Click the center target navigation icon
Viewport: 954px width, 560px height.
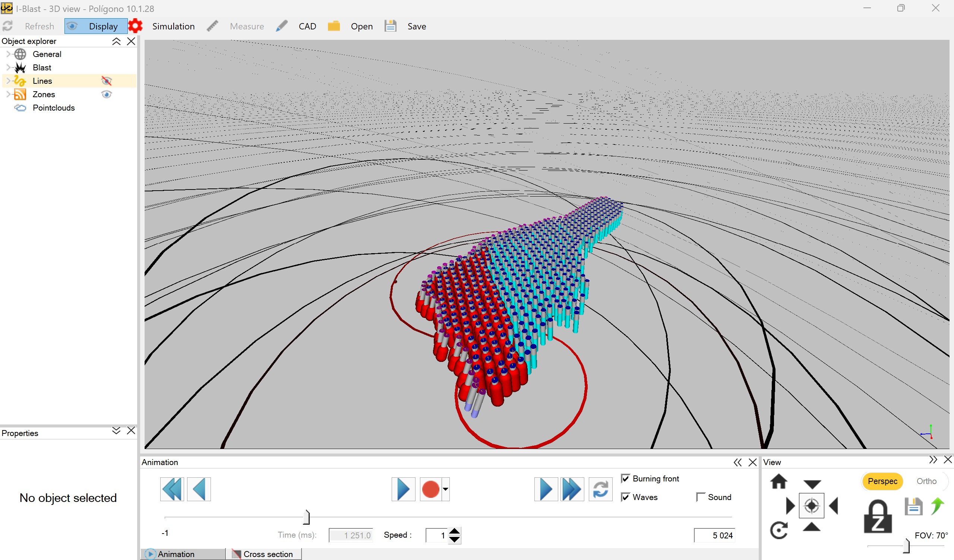[x=812, y=506]
